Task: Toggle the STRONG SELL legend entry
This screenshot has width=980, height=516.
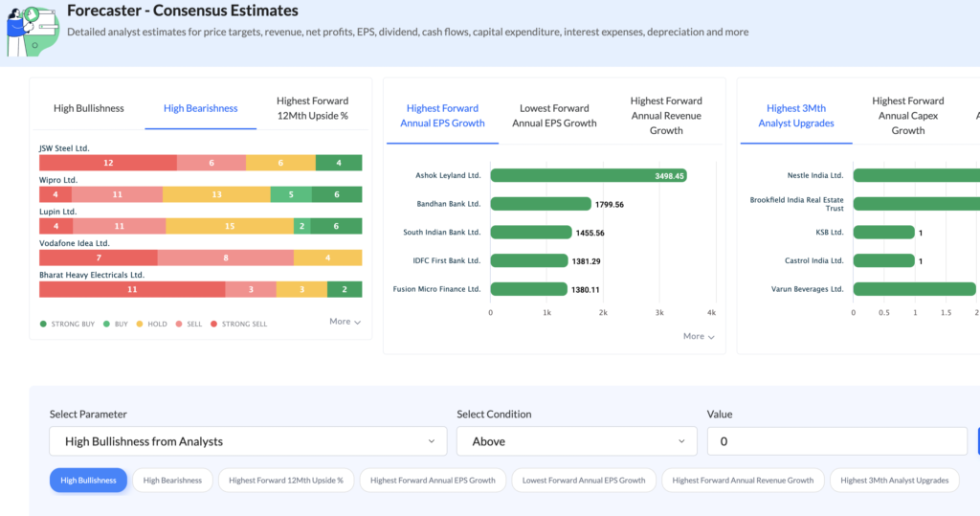Action: (238, 324)
